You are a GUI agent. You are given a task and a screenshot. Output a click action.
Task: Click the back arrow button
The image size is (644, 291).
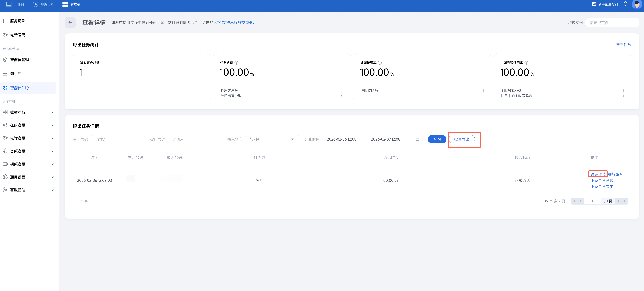[x=70, y=22]
